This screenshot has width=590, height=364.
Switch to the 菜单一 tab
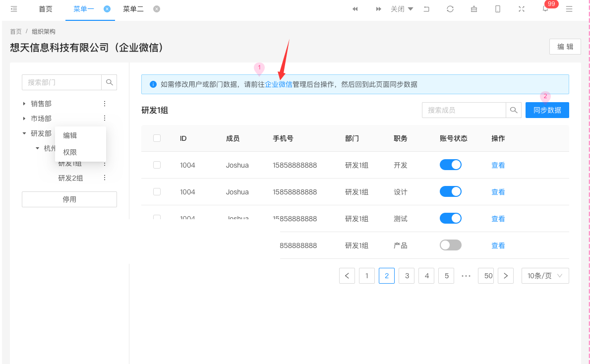[x=83, y=9]
